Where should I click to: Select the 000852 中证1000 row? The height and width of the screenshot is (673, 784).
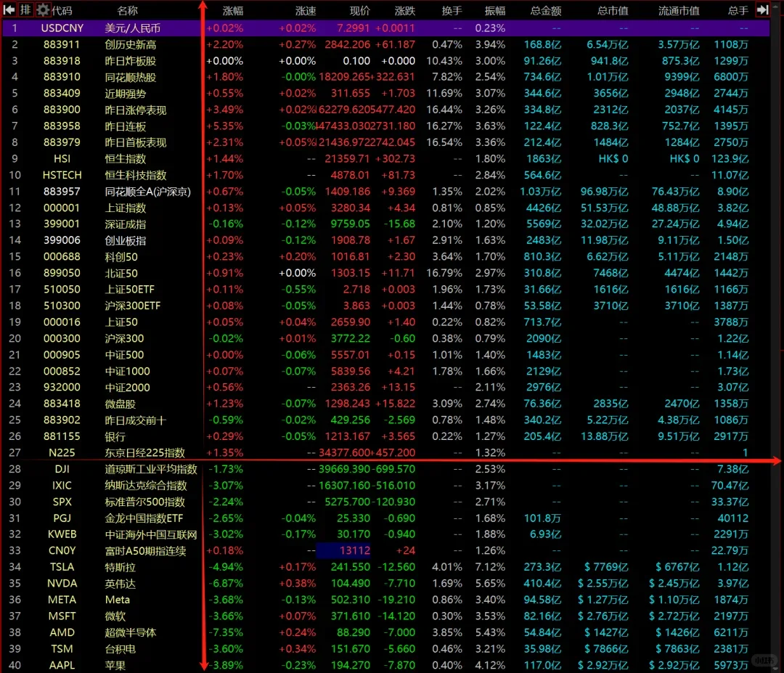click(x=386, y=371)
